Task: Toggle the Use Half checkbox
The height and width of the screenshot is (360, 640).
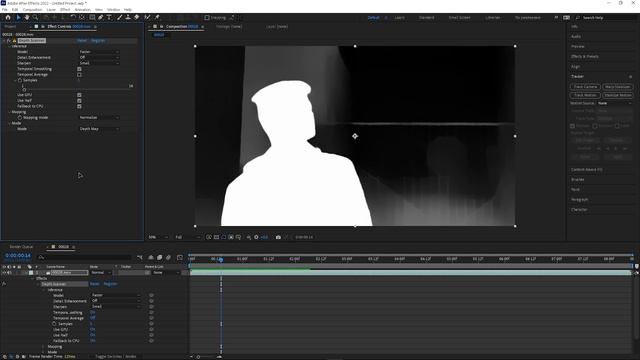Action: [79, 100]
